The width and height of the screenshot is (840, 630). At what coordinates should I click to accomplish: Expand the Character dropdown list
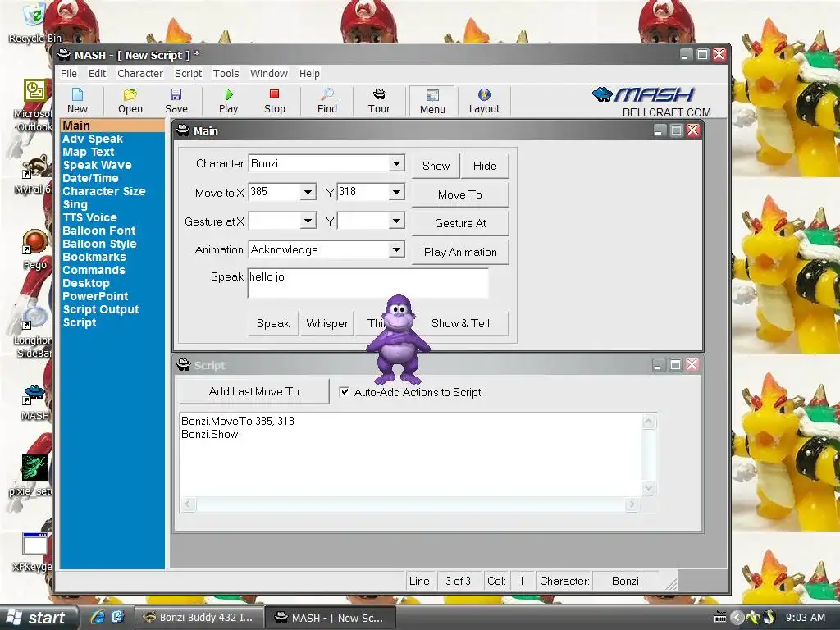click(396, 163)
